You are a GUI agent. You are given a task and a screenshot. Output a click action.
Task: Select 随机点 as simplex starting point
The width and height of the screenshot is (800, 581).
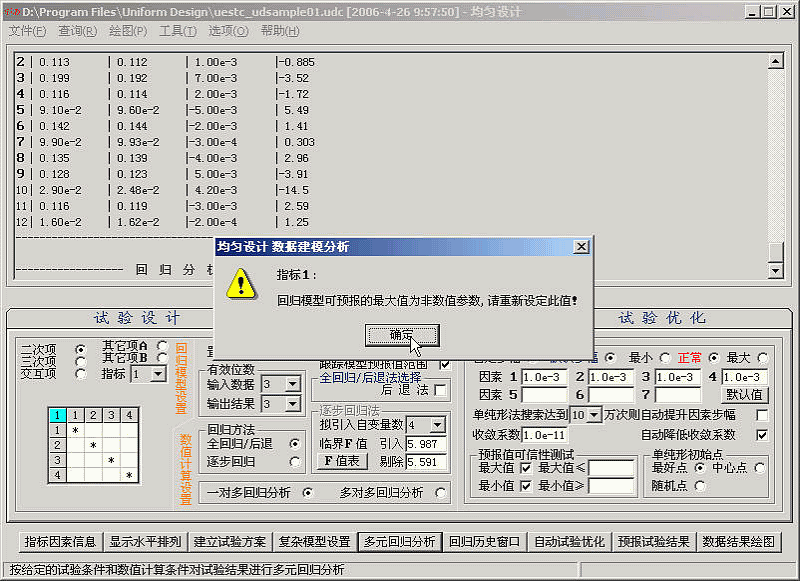click(x=699, y=485)
